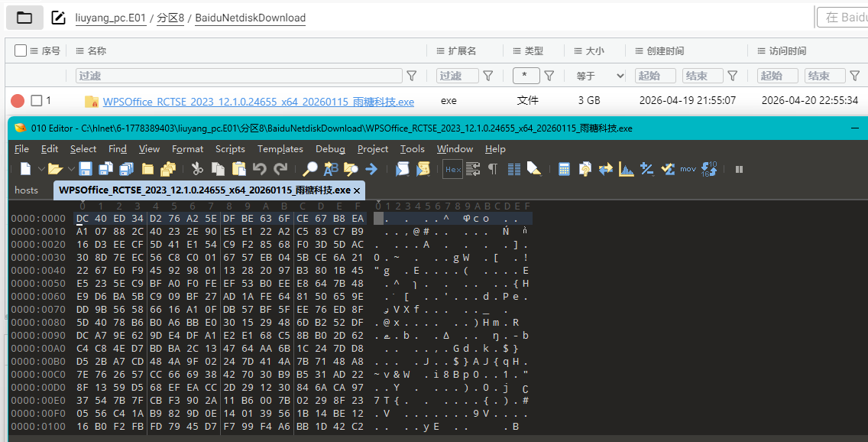
Task: Open the WPSOffice_RCTSE exe file link
Action: pyautogui.click(x=258, y=102)
